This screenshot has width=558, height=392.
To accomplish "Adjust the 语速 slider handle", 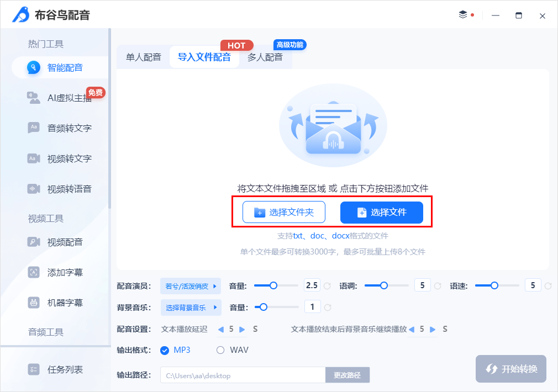I will [494, 285].
